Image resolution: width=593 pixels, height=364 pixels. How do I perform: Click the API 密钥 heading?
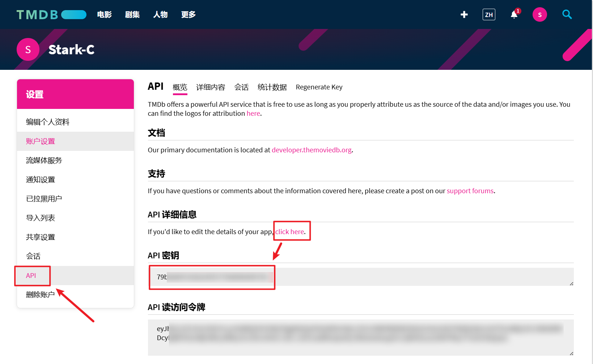pyautogui.click(x=163, y=255)
